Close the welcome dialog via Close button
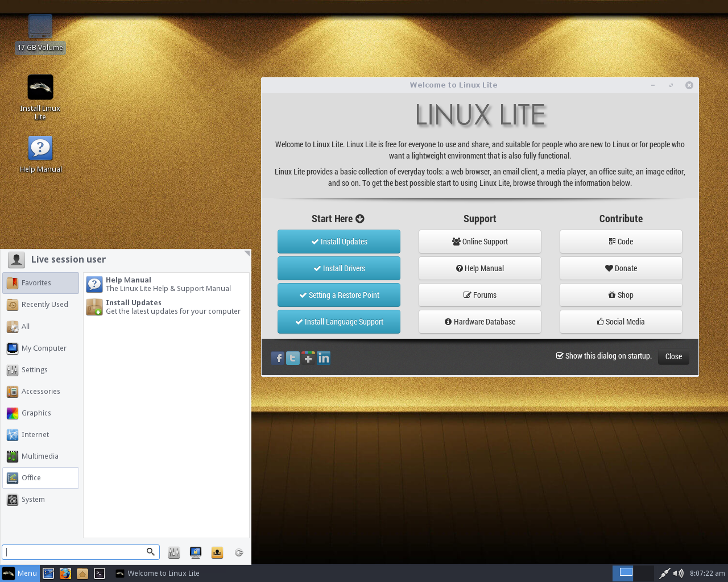This screenshot has height=582, width=728. tap(673, 356)
